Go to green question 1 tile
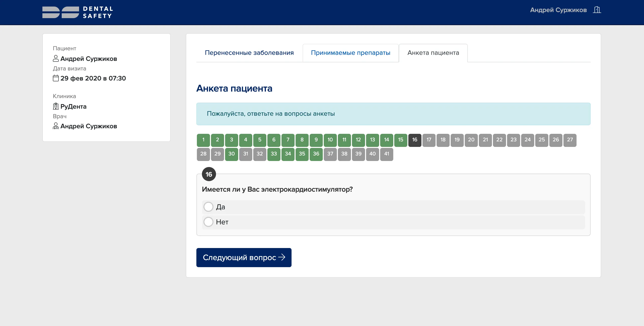Screen dimensions: 644x326 203,140
